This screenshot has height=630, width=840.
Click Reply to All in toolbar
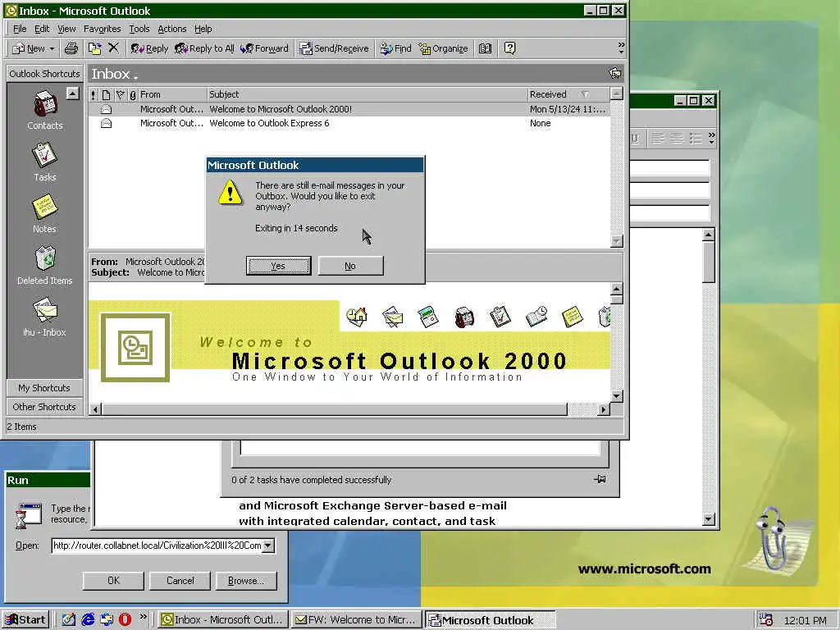tap(204, 48)
